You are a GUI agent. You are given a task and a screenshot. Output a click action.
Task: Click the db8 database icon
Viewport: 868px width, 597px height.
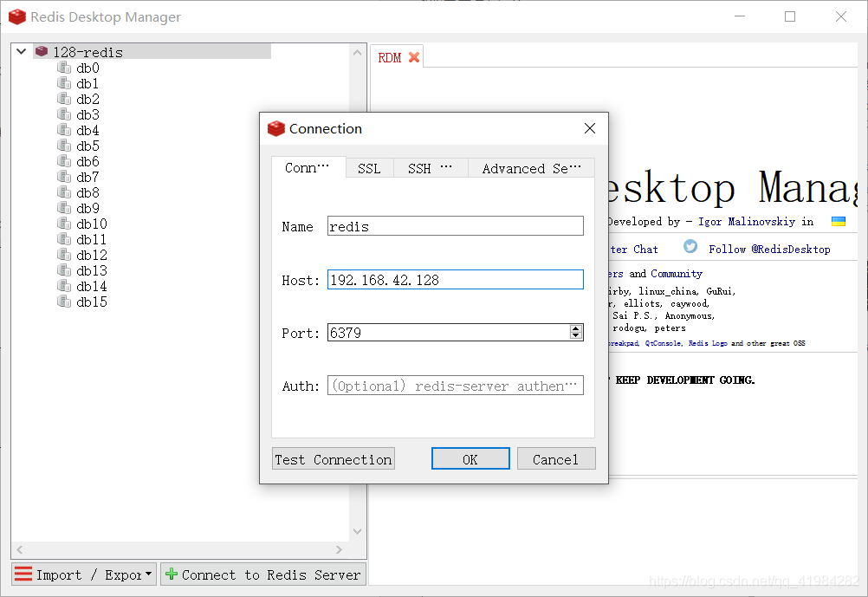click(64, 192)
